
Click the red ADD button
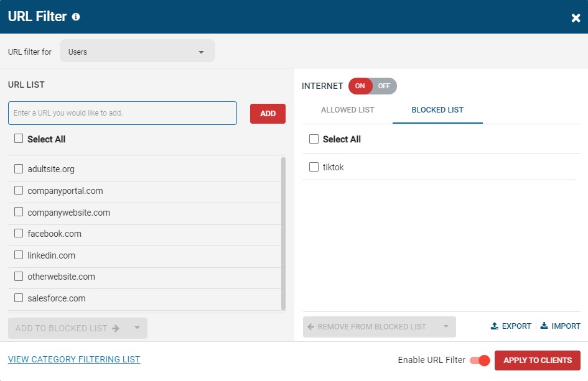point(268,114)
